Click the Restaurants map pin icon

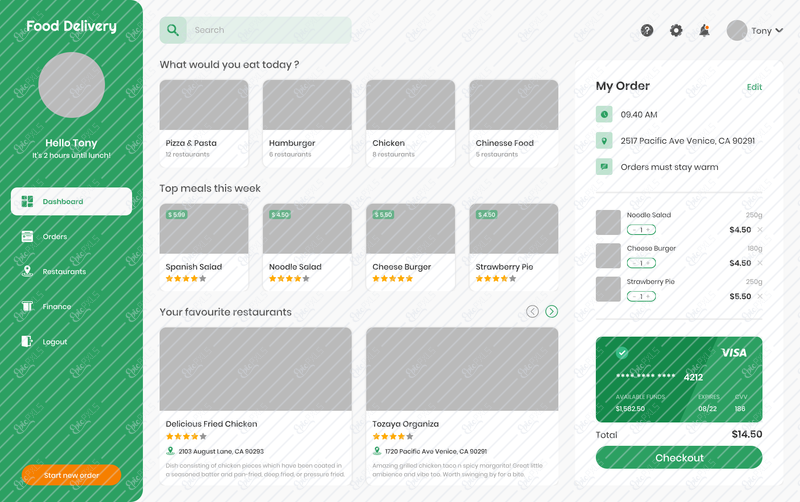(x=27, y=271)
